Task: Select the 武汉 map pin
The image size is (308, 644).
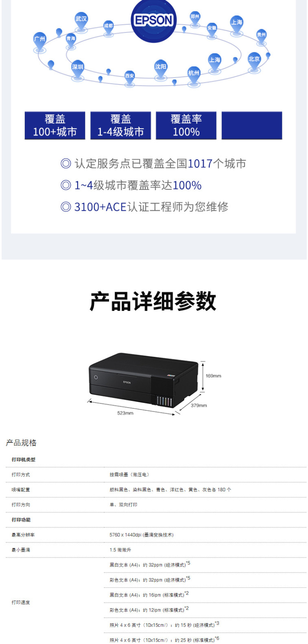Action: 81,21
